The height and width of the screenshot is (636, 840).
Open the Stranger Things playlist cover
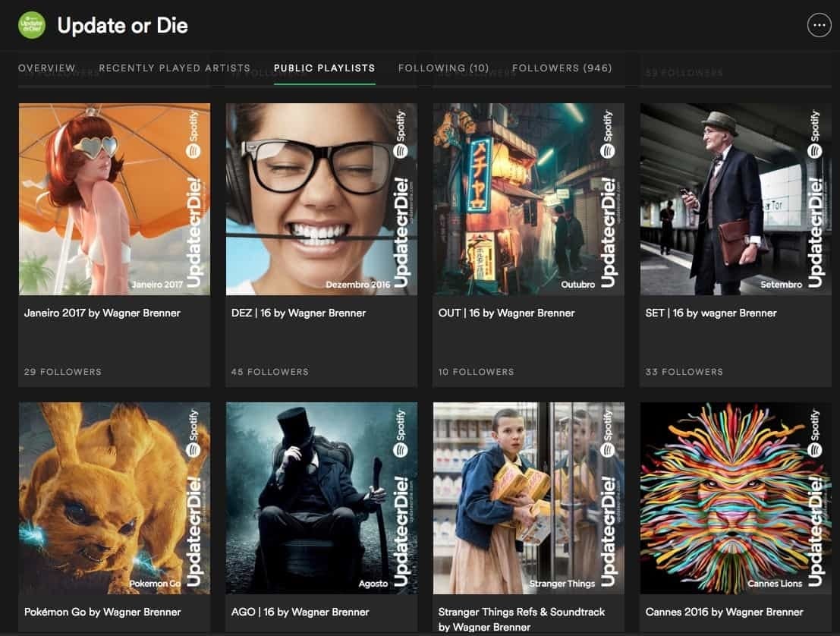point(528,498)
